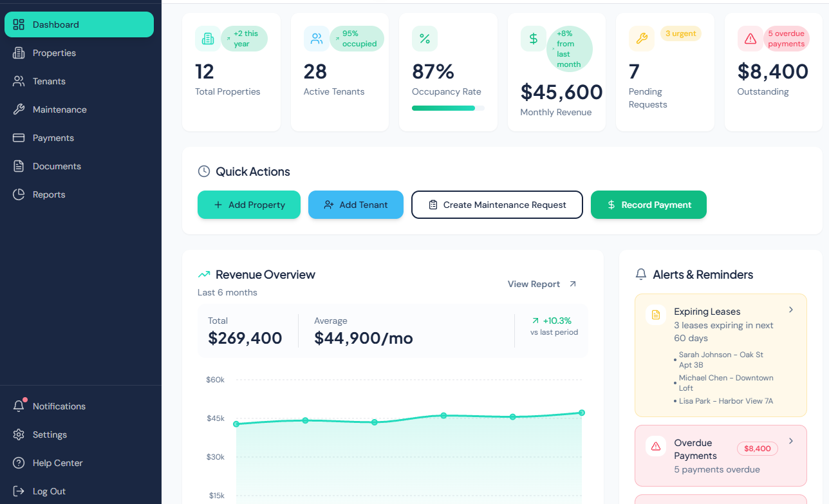Screen dimensions: 829x504
Task: Click the Tenants icon in the sidebar
Action: 20,81
